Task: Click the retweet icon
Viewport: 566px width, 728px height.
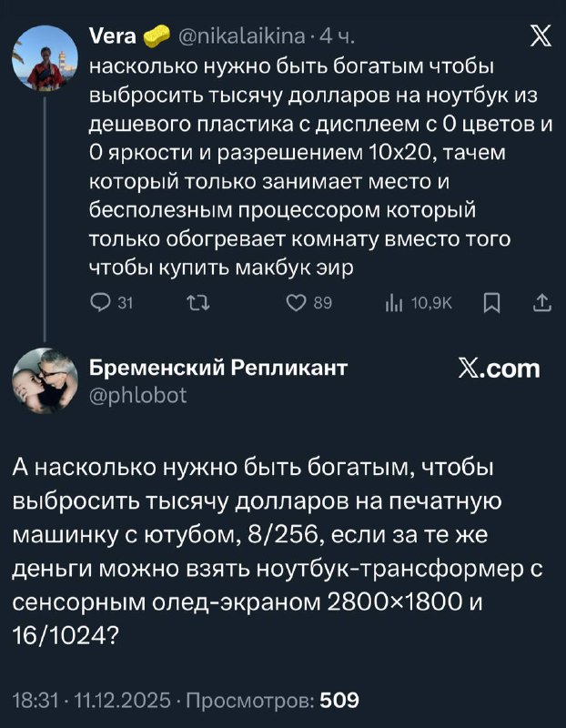Action: (x=193, y=305)
